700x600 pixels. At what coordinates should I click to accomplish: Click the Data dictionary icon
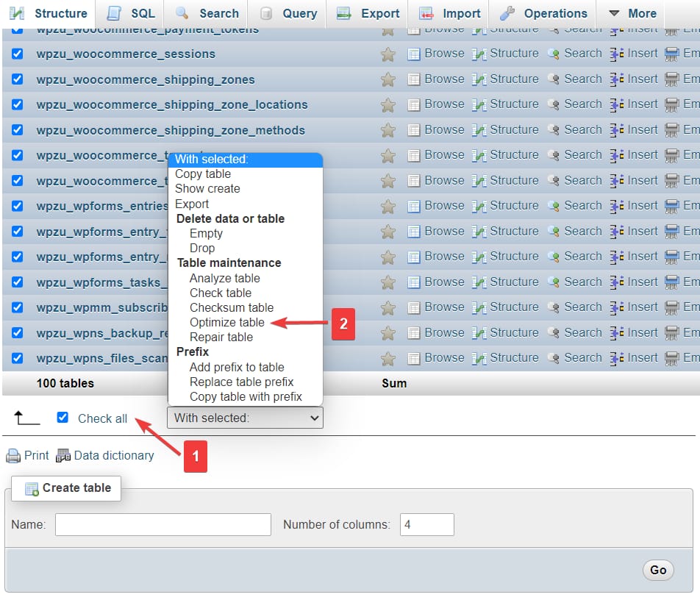point(63,455)
